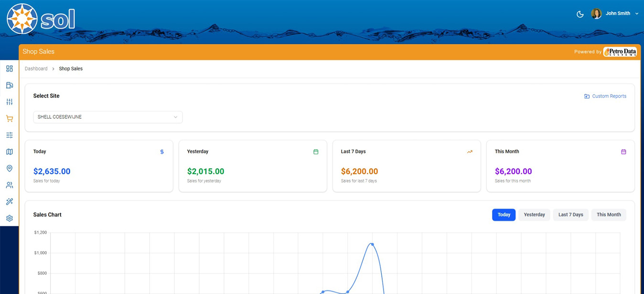Viewport: 644px width, 294px height.
Task: Switch chart to This Month
Action: (609, 215)
